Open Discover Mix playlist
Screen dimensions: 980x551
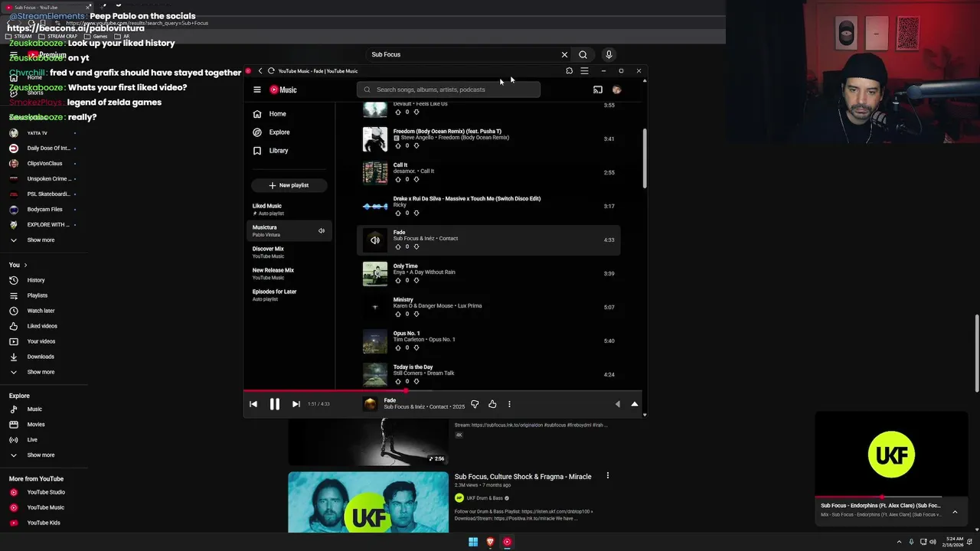(x=289, y=252)
